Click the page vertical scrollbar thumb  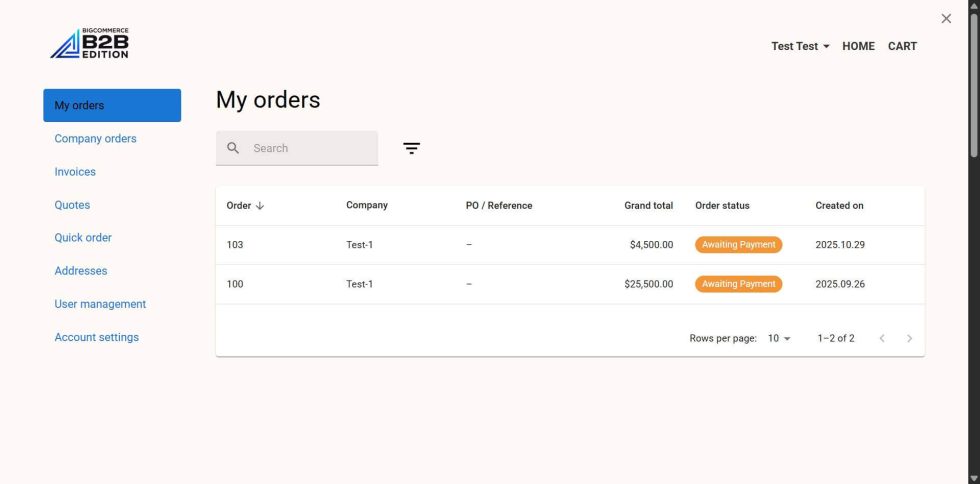point(974,84)
